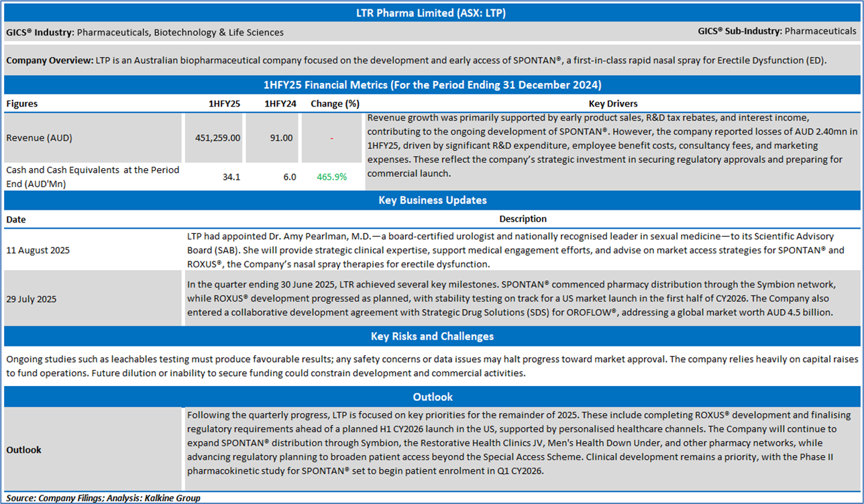The height and width of the screenshot is (504, 864).
Task: Select the "Cash and Cash Equivalents" row label
Action: tap(93, 177)
